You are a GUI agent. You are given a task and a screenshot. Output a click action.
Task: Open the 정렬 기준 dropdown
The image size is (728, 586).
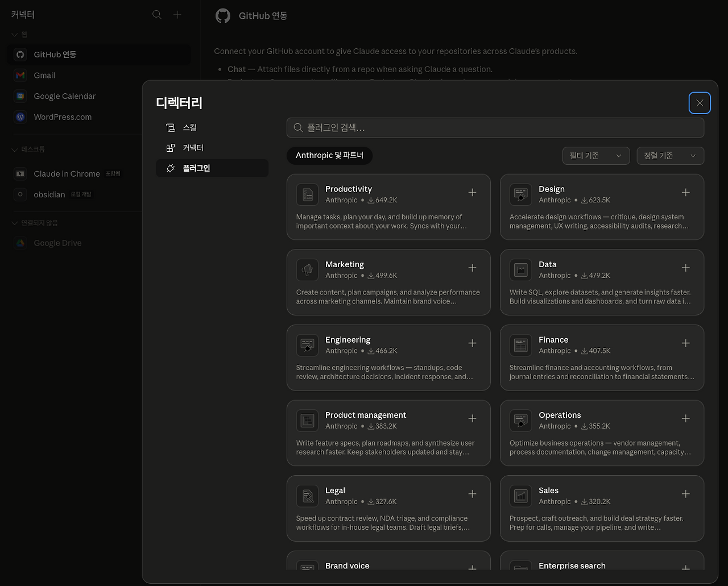(670, 156)
